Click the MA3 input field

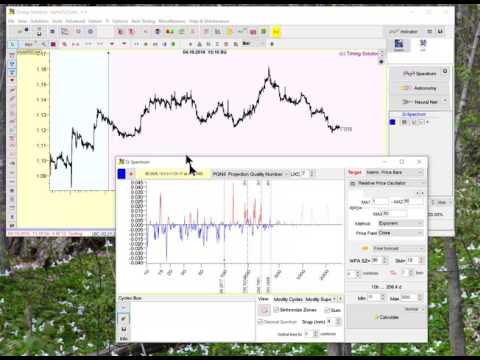[395, 214]
